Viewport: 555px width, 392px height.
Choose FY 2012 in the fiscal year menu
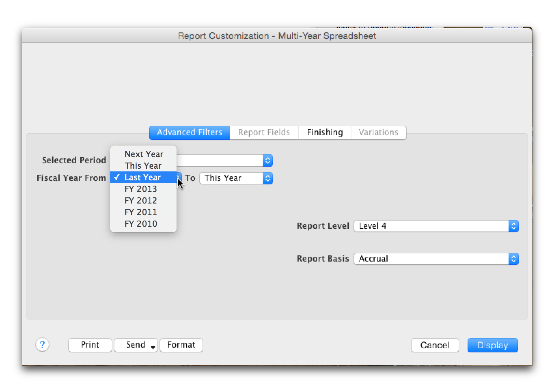click(141, 200)
